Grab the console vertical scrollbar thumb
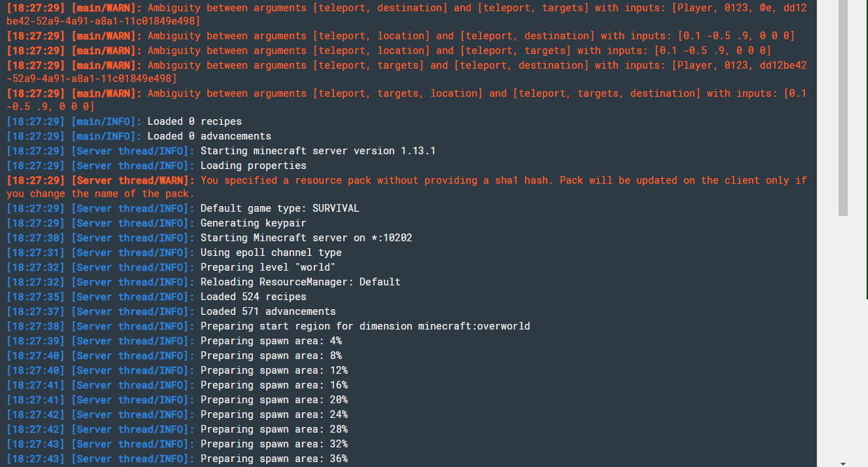868x467 pixels. [x=843, y=107]
